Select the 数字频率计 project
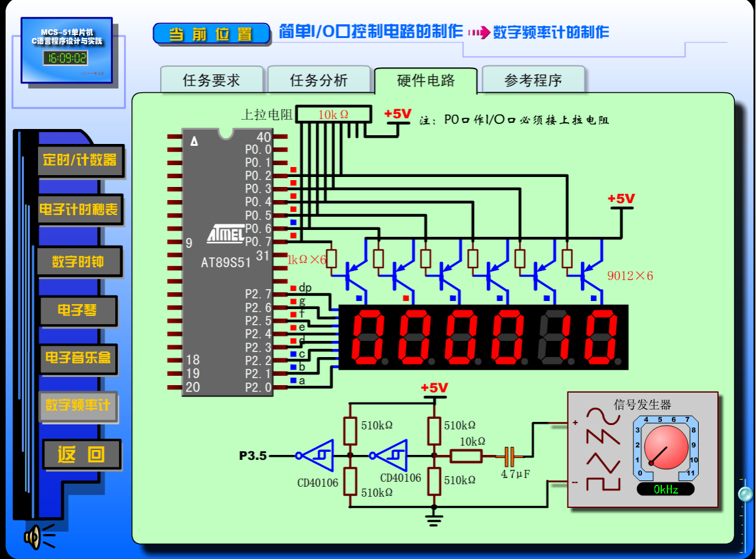Screen dimensions: 756x559 (78, 406)
